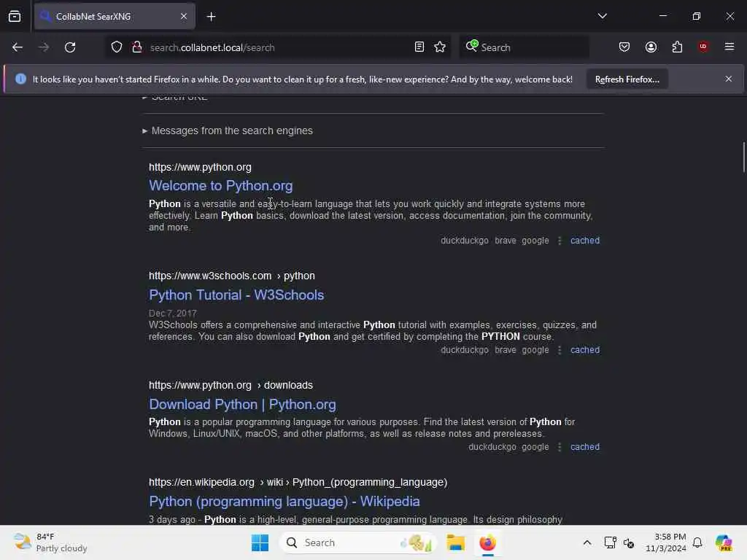747x560 pixels.
Task: Open tracking protection shield icon
Action: (x=117, y=47)
